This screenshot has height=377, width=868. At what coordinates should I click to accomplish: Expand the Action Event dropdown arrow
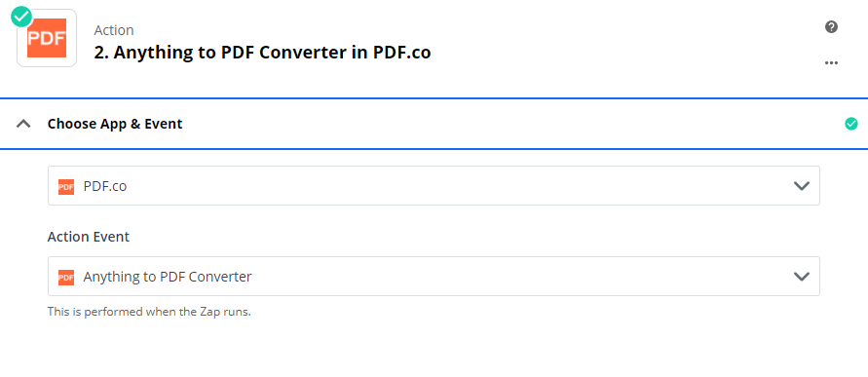pyautogui.click(x=802, y=277)
